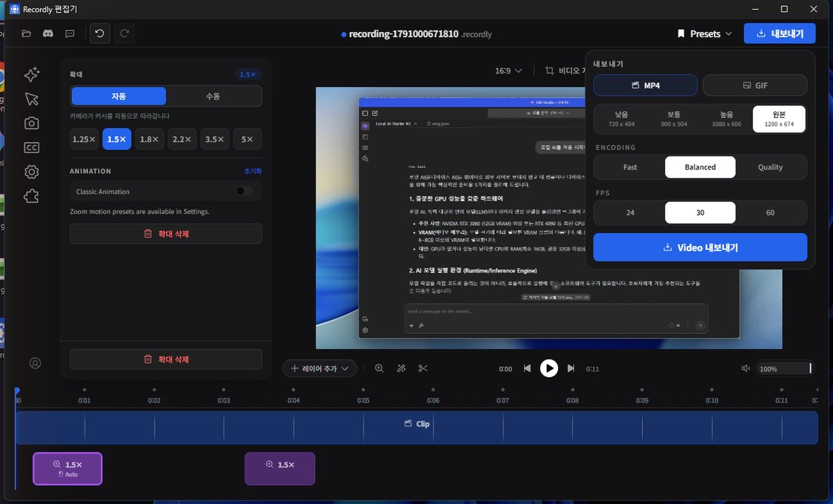Switch zoom mode to 자동
The image size is (833, 504).
coord(118,96)
